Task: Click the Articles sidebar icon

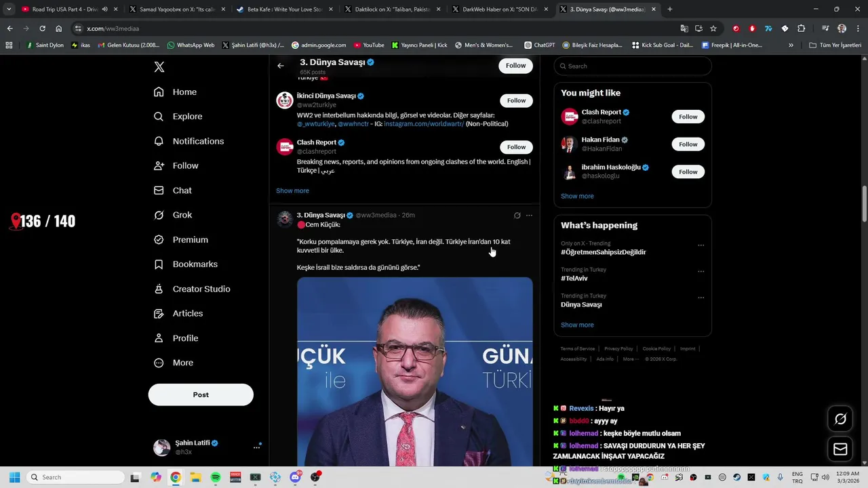Action: coord(159,314)
